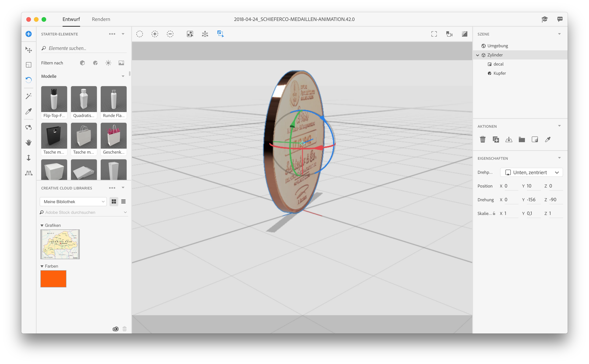Screen dimensions: 589x364
Task: Select the Magic Wand tool
Action: [x=29, y=96]
